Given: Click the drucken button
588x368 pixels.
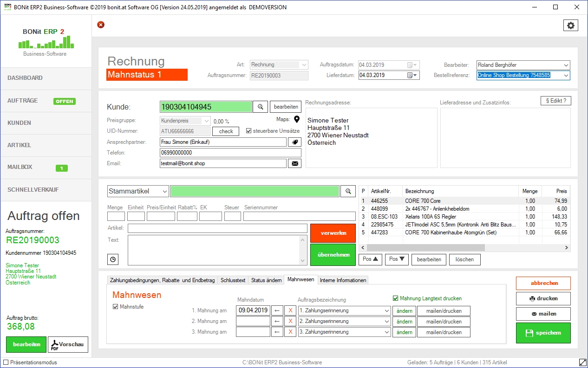Looking at the screenshot, I should pyautogui.click(x=543, y=298).
